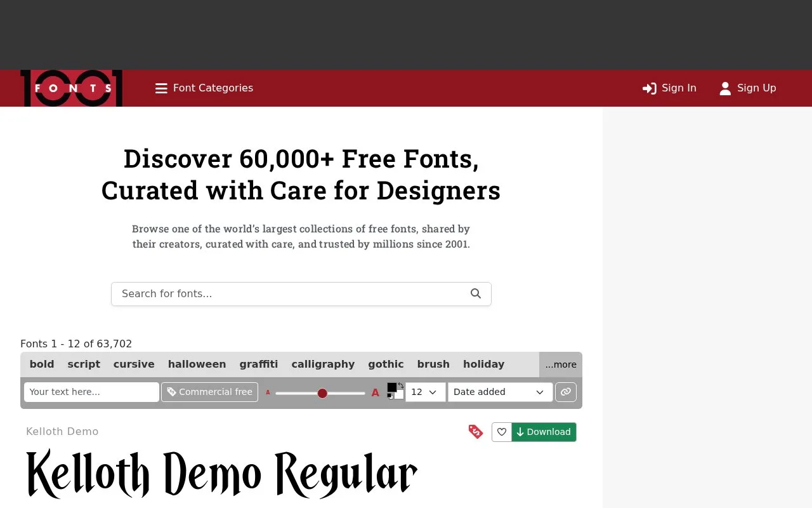Image resolution: width=812 pixels, height=508 pixels.
Task: Click the magnifying glass search icon
Action: click(x=476, y=294)
